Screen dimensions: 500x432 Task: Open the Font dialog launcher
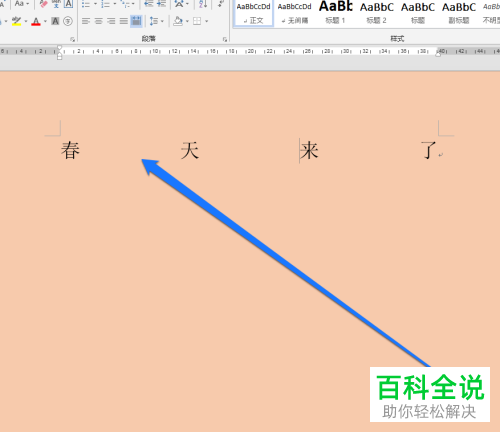[72, 39]
